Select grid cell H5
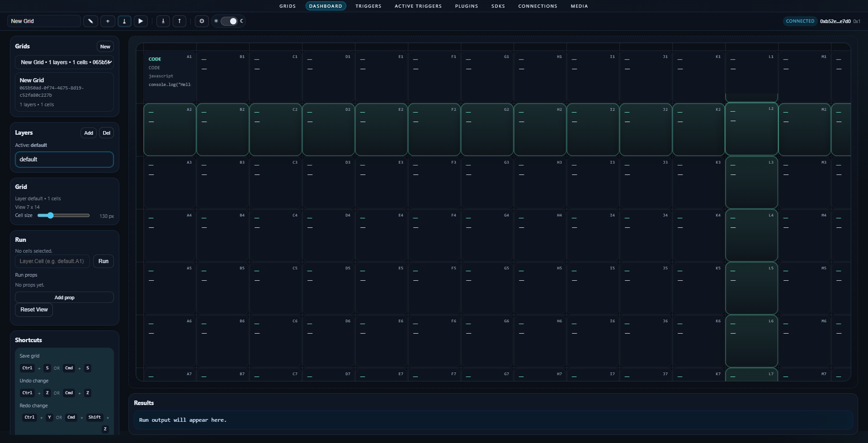Image resolution: width=868 pixels, height=443 pixels. (540, 288)
